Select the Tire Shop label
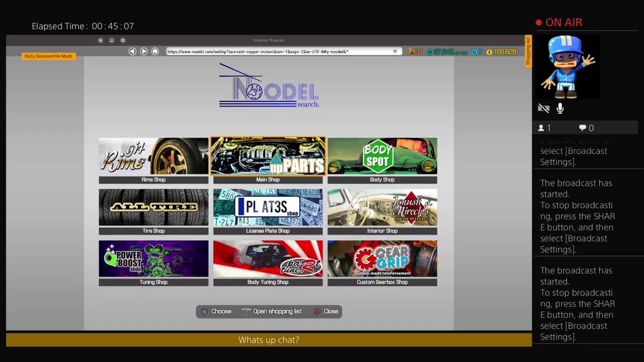The width and height of the screenshot is (644, 362). click(153, 231)
